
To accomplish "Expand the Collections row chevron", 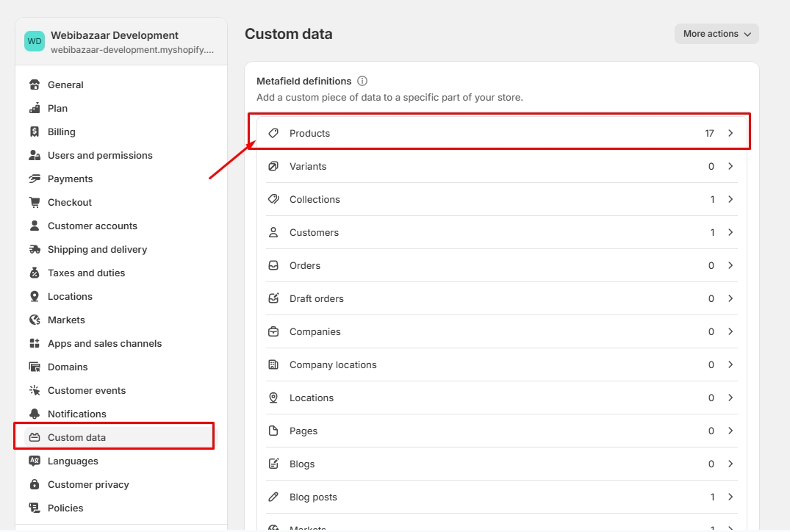I will pyautogui.click(x=730, y=199).
